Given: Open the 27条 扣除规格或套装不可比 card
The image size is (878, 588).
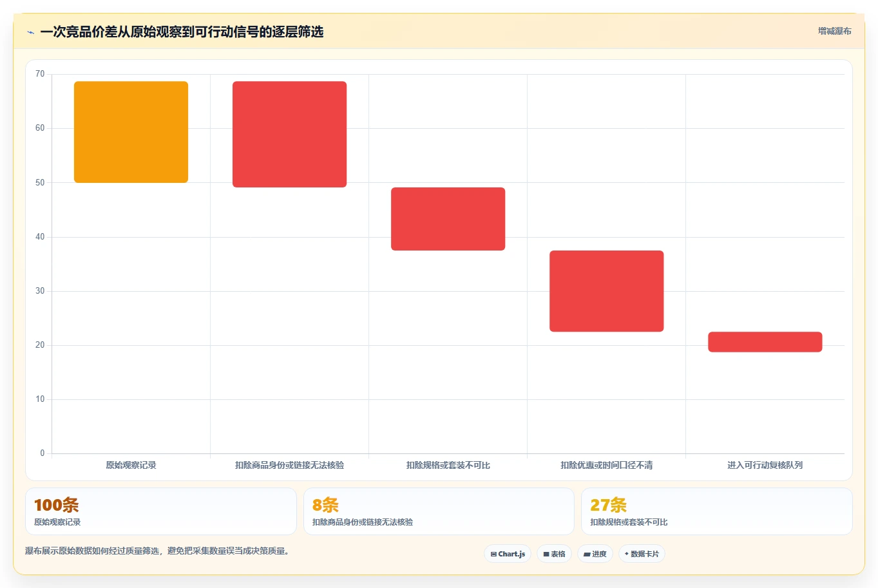Looking at the screenshot, I should pyautogui.click(x=716, y=511).
